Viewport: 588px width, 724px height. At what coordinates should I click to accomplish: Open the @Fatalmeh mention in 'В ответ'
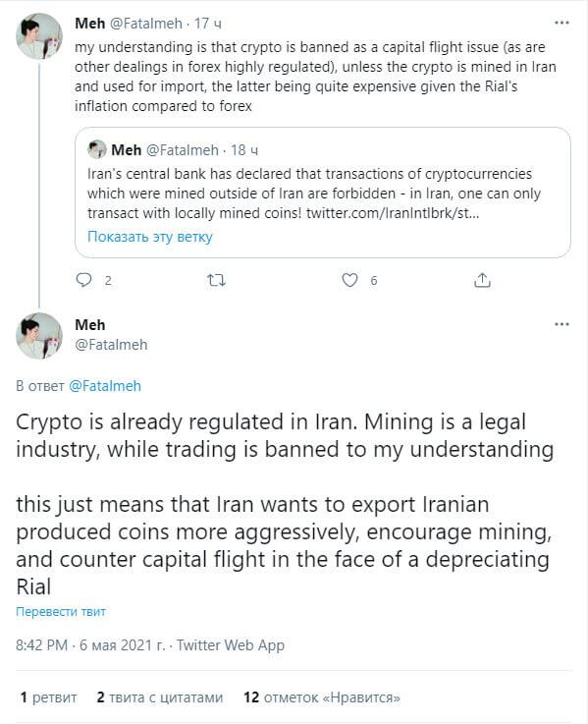click(105, 386)
